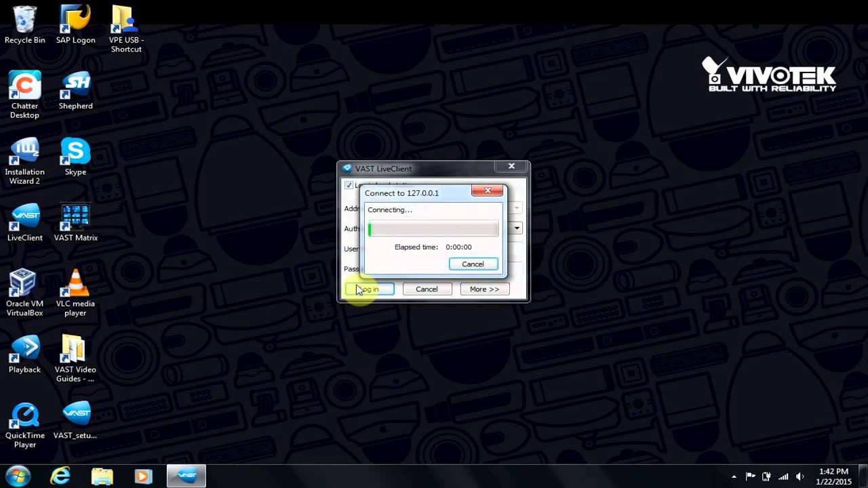Viewport: 868px width, 488px height.
Task: Launch Oracle VM VirtualBox icon
Action: point(24,293)
